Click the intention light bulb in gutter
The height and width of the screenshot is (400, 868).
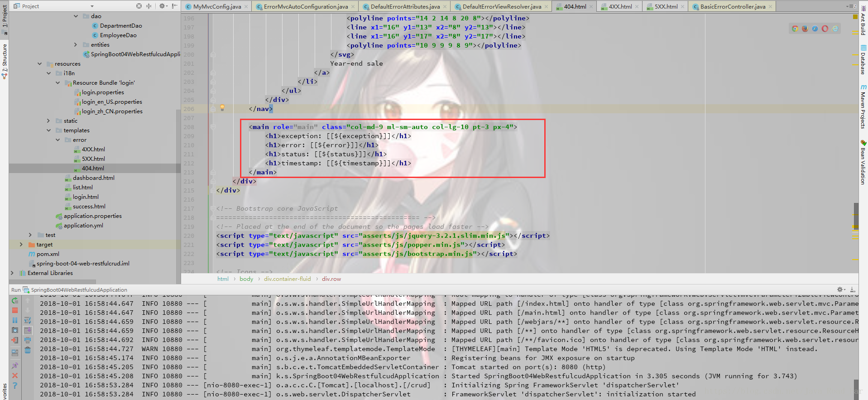click(x=222, y=107)
